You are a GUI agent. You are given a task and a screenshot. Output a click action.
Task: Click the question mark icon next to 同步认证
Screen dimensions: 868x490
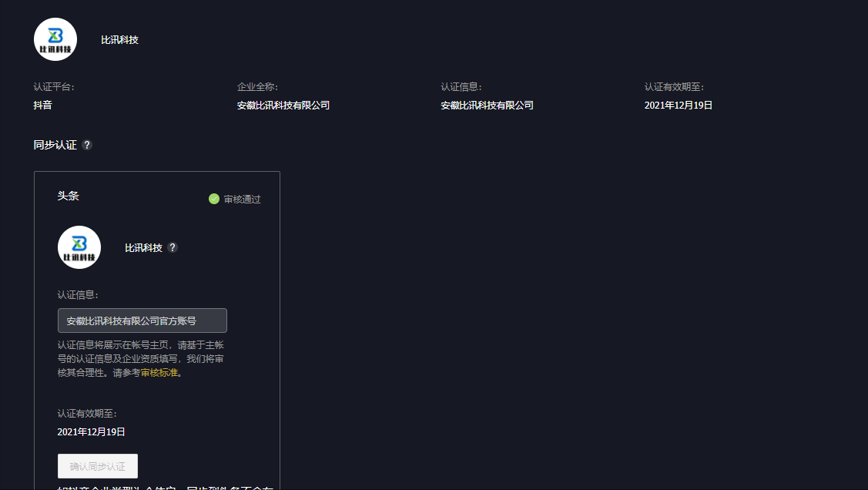pyautogui.click(x=87, y=144)
